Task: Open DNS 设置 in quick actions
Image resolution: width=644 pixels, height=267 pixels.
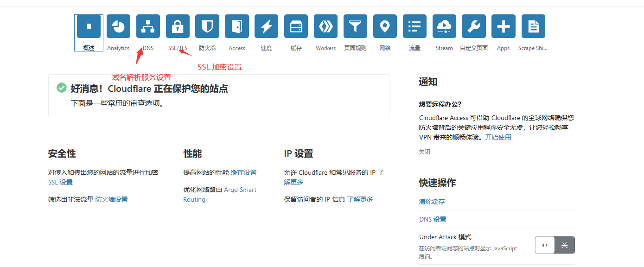Action: coord(433,219)
